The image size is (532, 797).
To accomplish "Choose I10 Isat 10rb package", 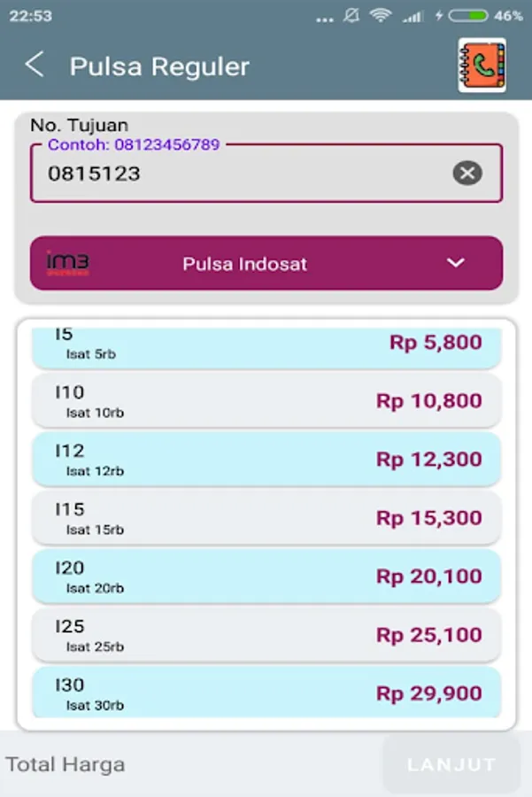I will point(266,400).
